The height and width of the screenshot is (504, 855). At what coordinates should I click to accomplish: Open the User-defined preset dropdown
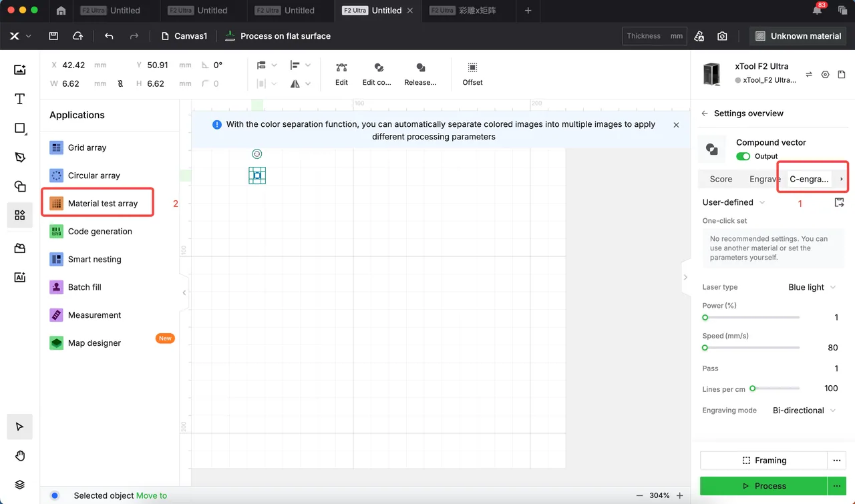pyautogui.click(x=733, y=202)
